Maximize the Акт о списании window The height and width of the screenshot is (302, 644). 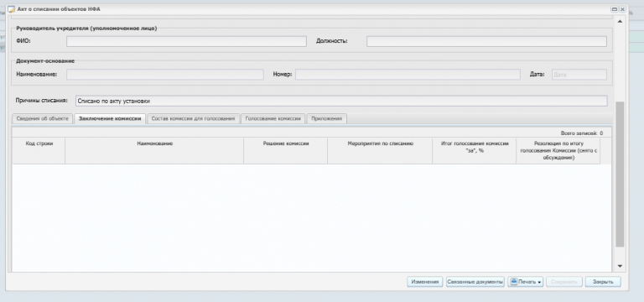(x=615, y=8)
